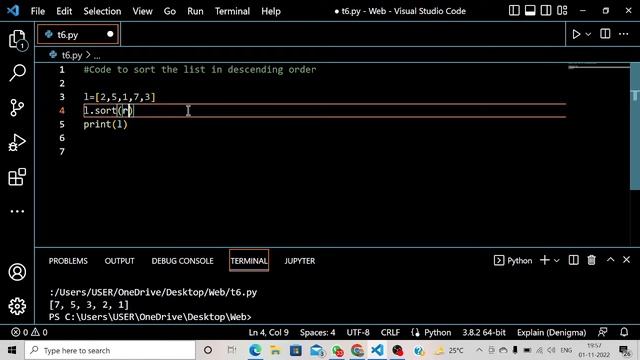Change language mode via Python
The width and height of the screenshot is (640, 360).
[x=437, y=332]
